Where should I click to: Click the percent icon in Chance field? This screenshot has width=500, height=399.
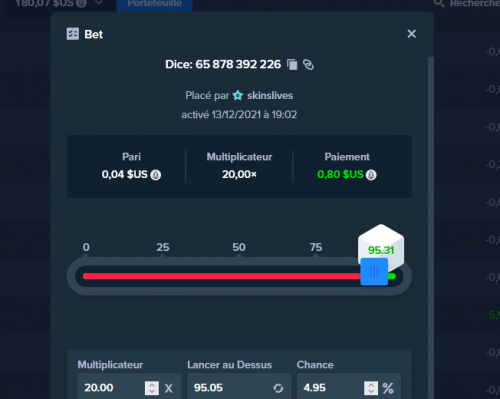pyautogui.click(x=388, y=388)
